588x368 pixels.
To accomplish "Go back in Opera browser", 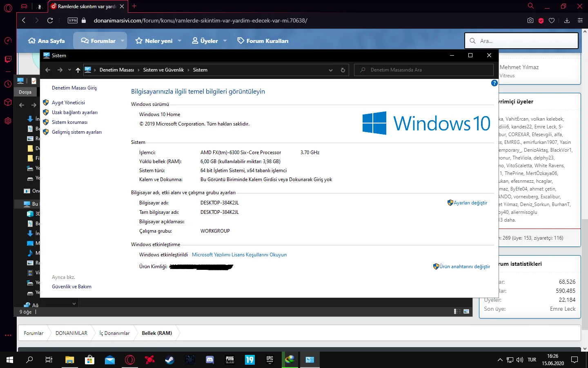I will click(24, 20).
